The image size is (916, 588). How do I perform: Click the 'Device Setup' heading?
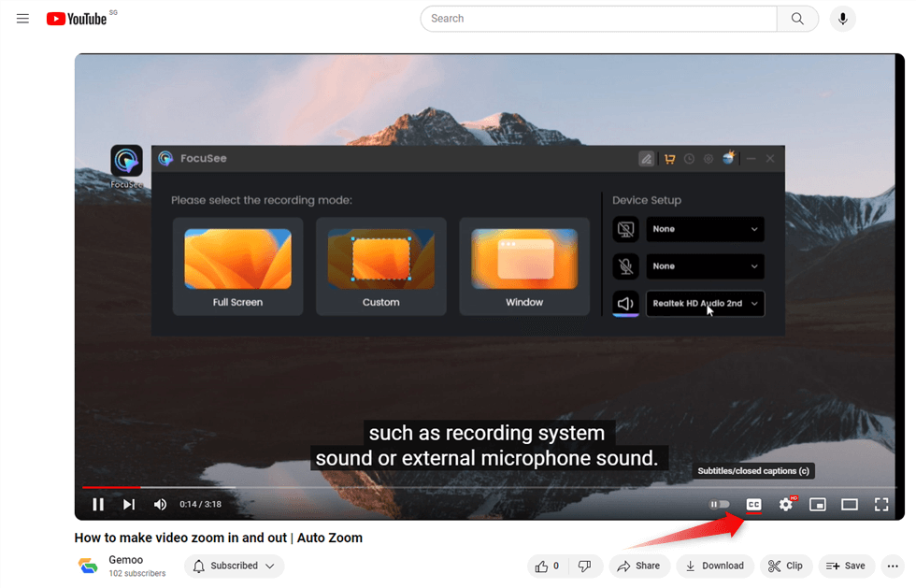[x=647, y=200]
